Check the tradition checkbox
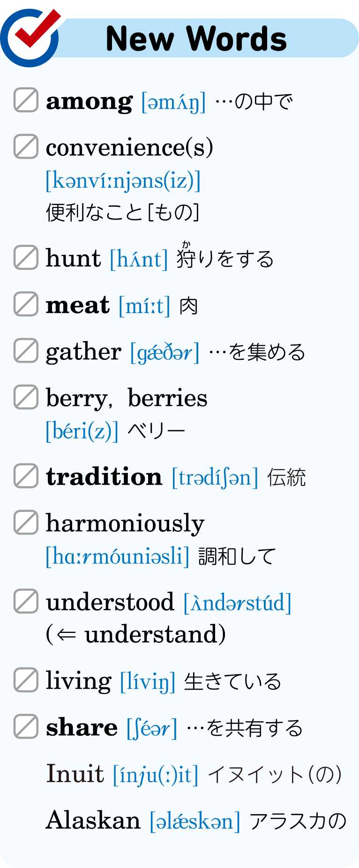 click(26, 476)
